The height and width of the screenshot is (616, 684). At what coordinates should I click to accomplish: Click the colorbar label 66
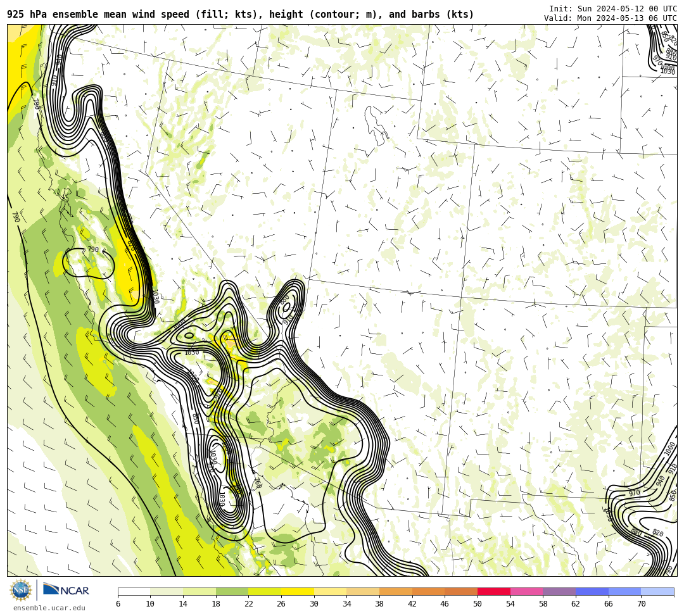[608, 604]
